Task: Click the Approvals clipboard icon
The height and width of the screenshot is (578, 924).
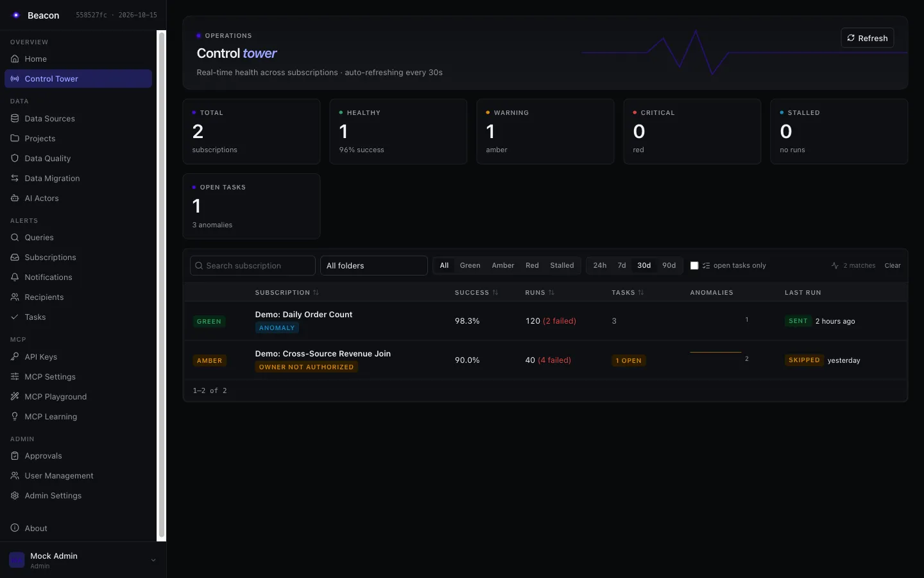Action: pos(15,456)
